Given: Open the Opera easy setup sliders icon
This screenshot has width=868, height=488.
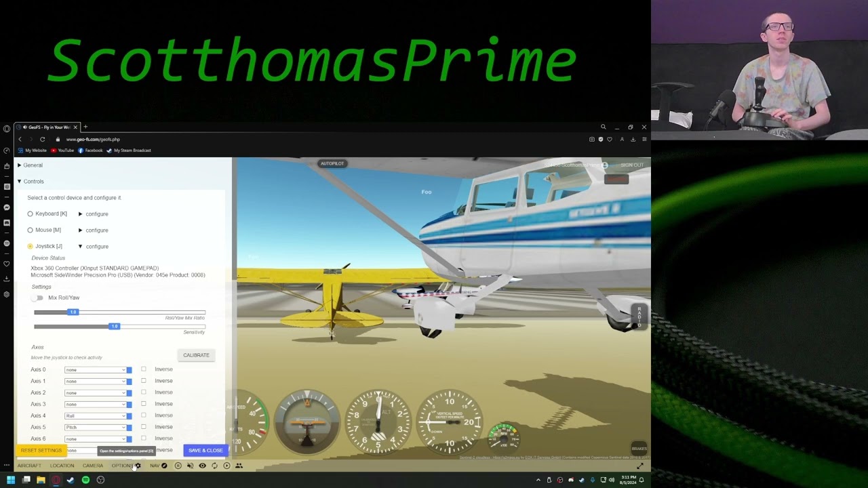Looking at the screenshot, I should 644,139.
